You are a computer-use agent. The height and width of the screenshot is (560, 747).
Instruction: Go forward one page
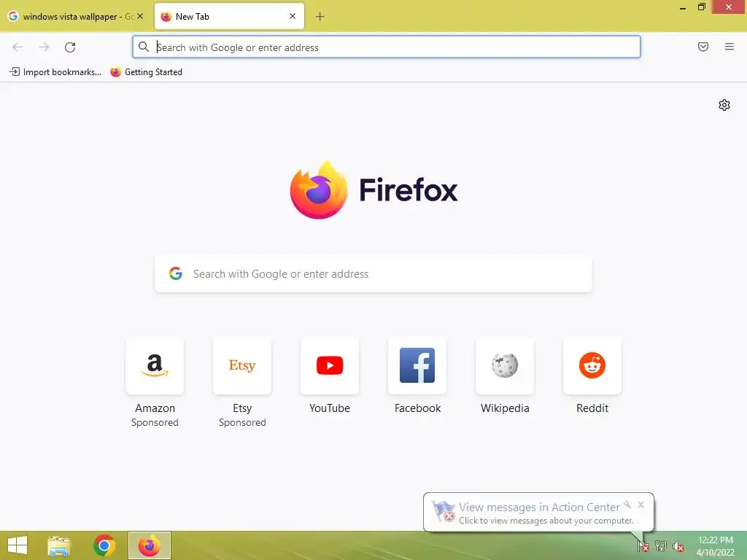(x=44, y=47)
